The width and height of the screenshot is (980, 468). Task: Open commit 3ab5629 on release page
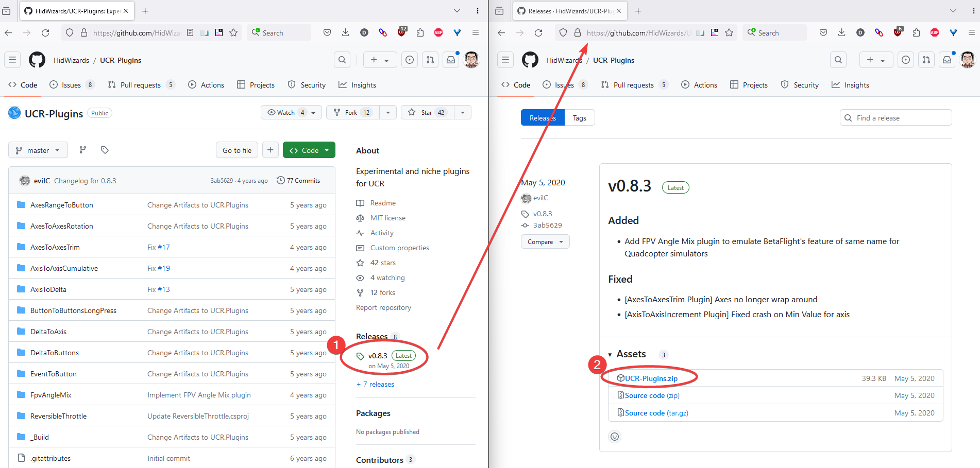[x=547, y=225]
